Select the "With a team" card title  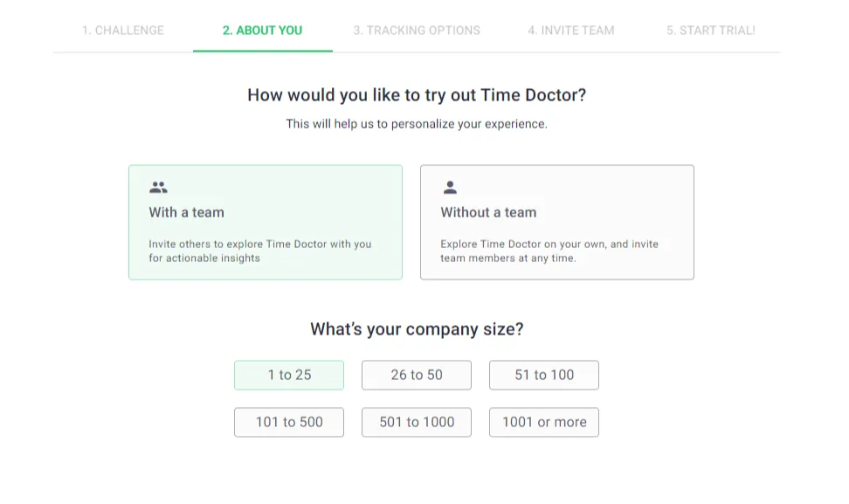pyautogui.click(x=186, y=212)
